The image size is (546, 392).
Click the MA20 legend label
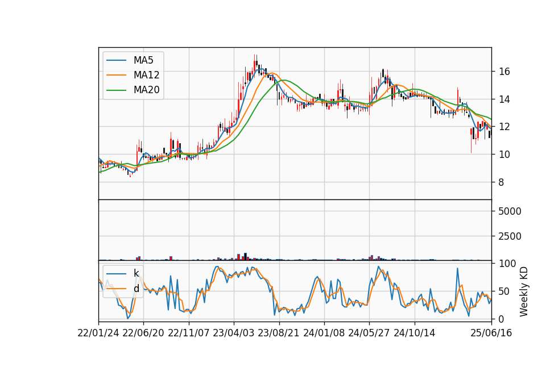coord(146,90)
